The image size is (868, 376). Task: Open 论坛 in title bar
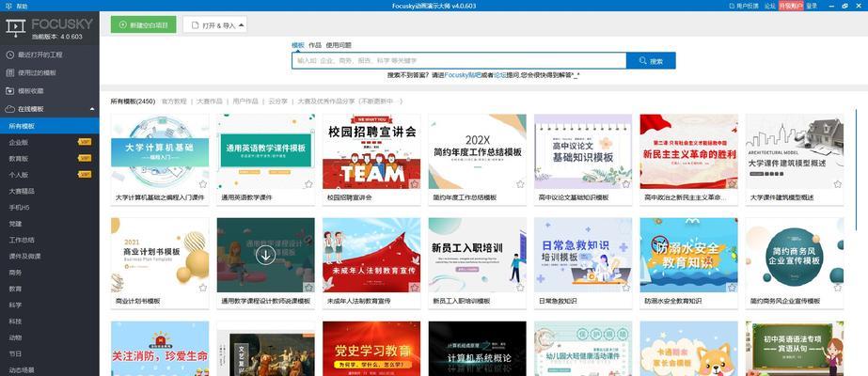point(770,6)
